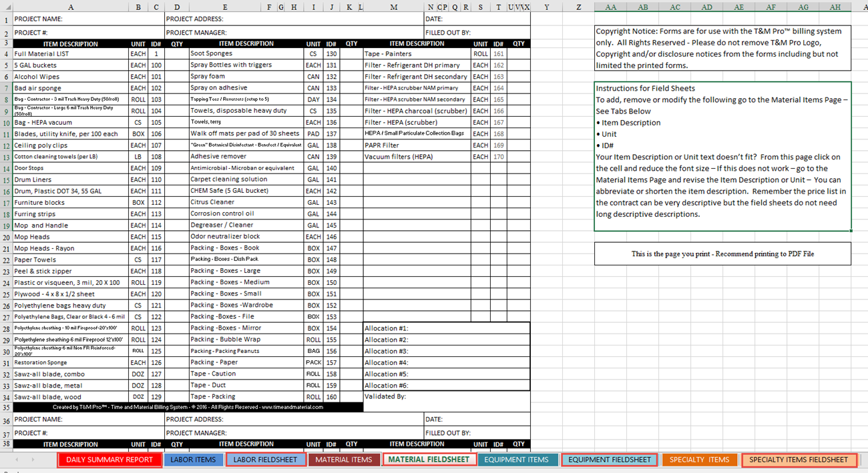The width and height of the screenshot is (868, 473).
Task: Select row 4 header
Action: coord(6,54)
